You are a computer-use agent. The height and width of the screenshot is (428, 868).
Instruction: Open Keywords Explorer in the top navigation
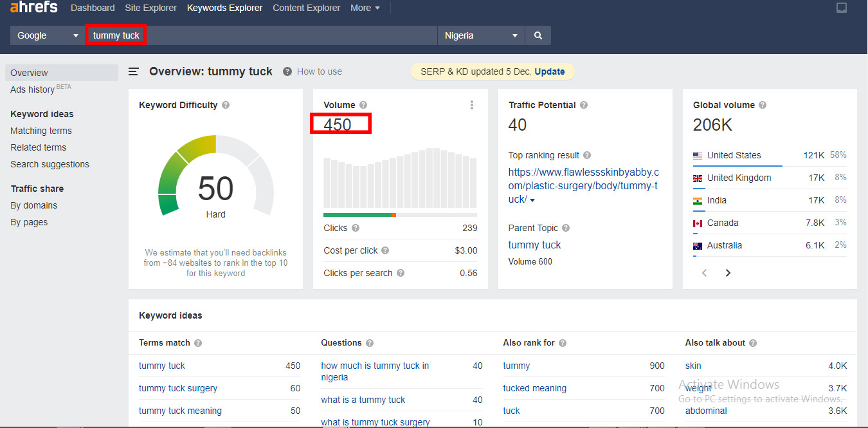(225, 8)
